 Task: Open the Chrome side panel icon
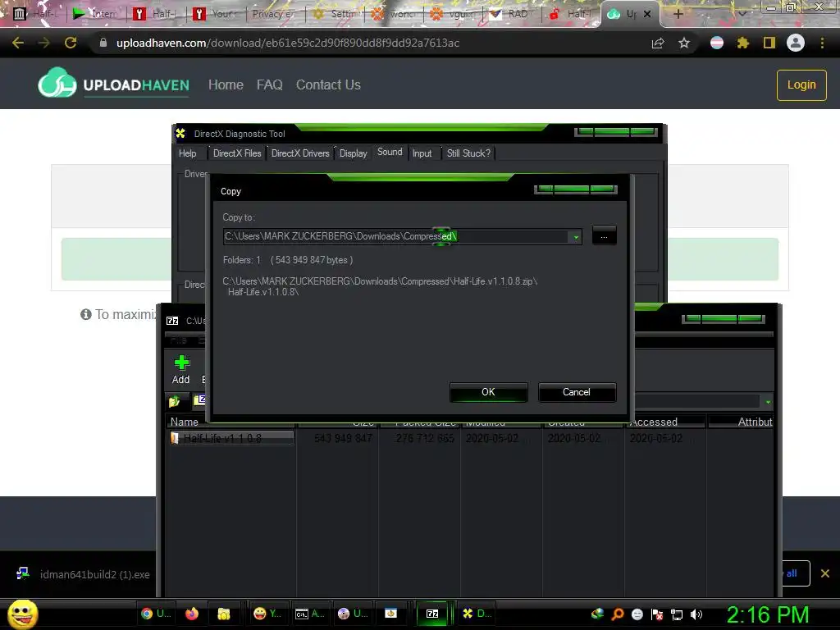pos(769,43)
